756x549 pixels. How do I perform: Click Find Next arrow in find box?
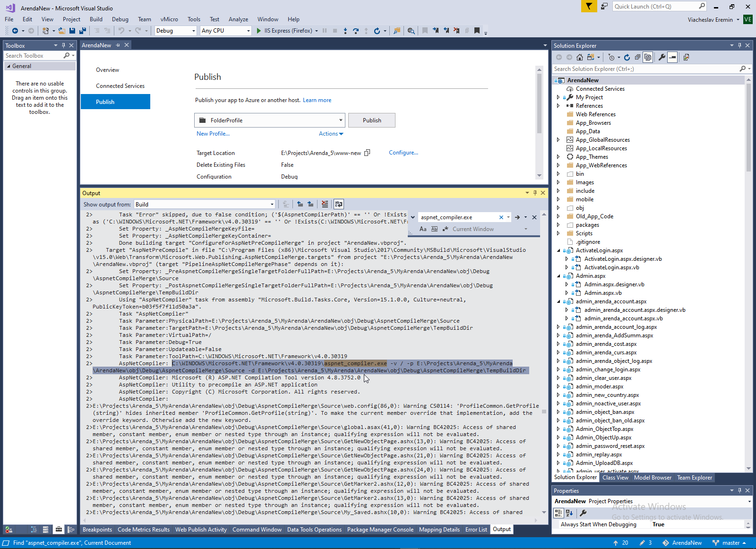(517, 217)
